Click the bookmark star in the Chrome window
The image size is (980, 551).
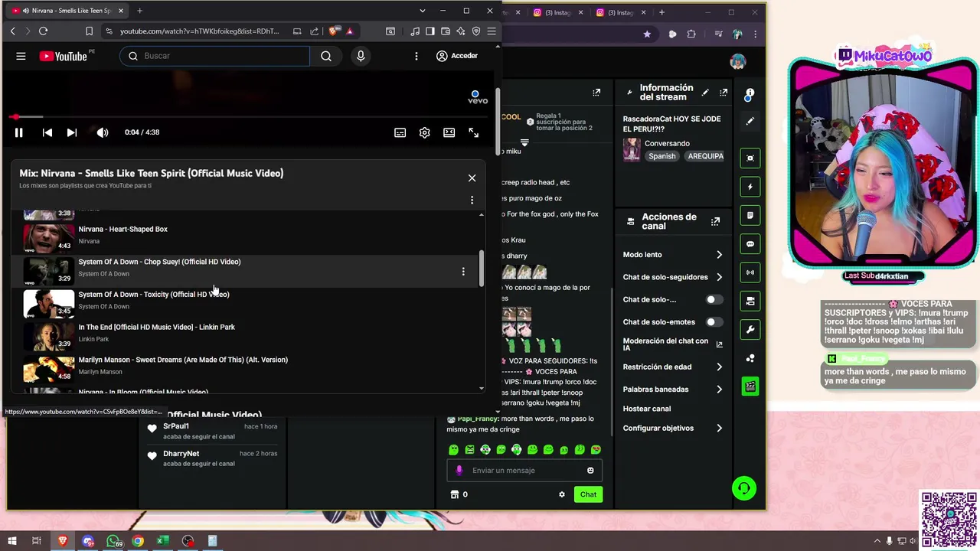647,34
